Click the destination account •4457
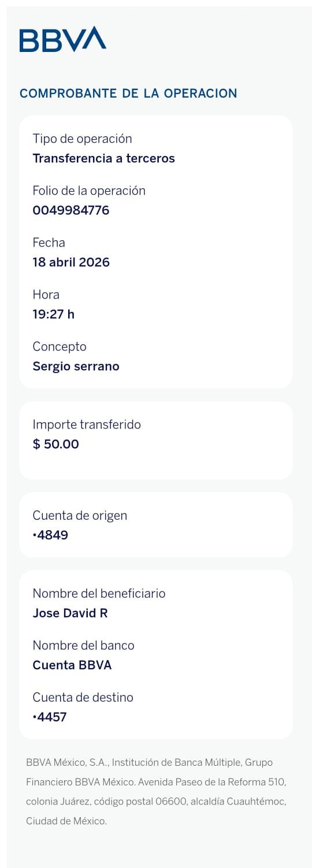Image resolution: width=312 pixels, height=868 pixels. pyautogui.click(x=50, y=717)
